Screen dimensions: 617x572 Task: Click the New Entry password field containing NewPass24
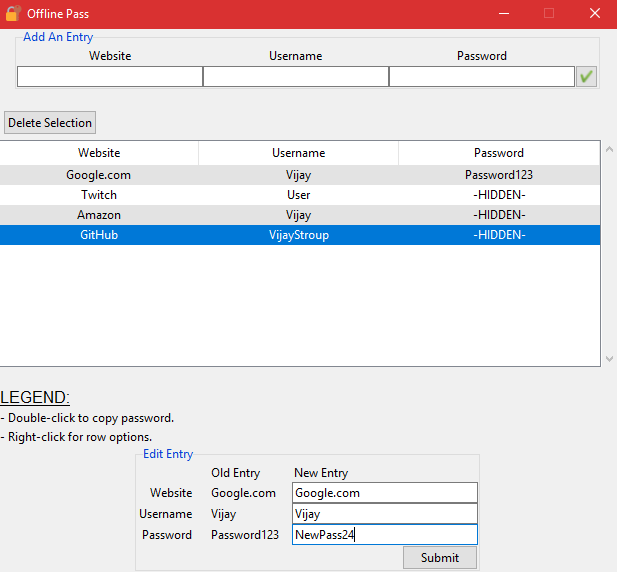pyautogui.click(x=385, y=534)
